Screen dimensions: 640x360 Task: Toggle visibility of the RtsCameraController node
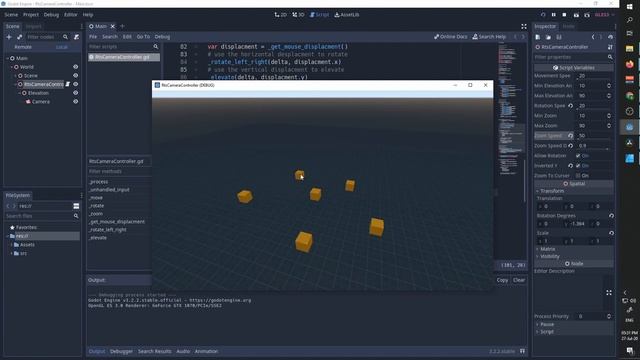pyautogui.click(x=76, y=84)
